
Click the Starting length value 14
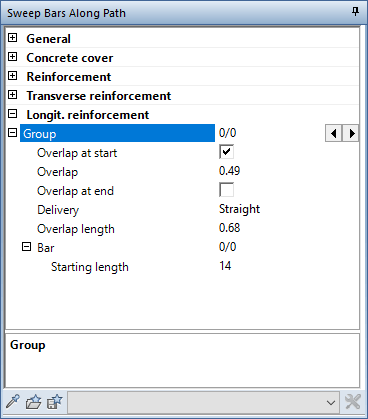click(225, 266)
